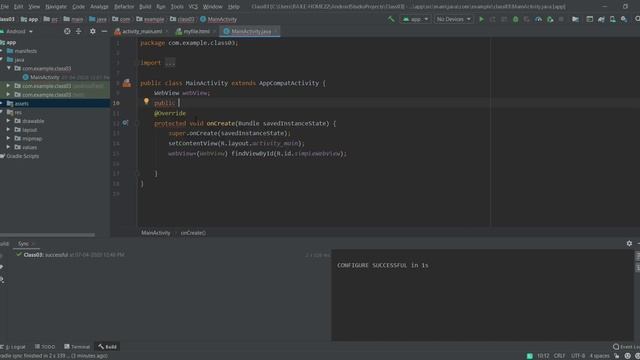Open Project Structure toolbar icon

(575, 19)
